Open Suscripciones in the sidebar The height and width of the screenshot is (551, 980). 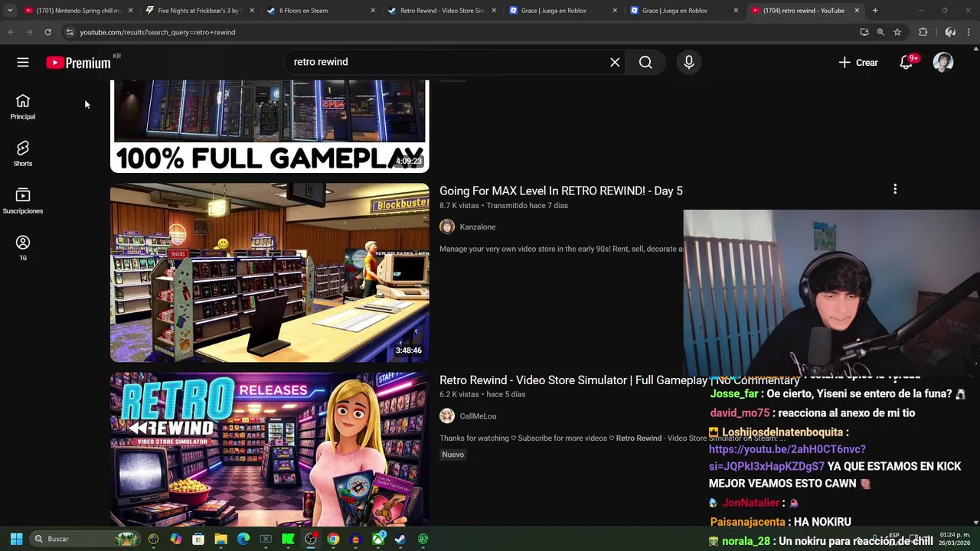click(23, 201)
